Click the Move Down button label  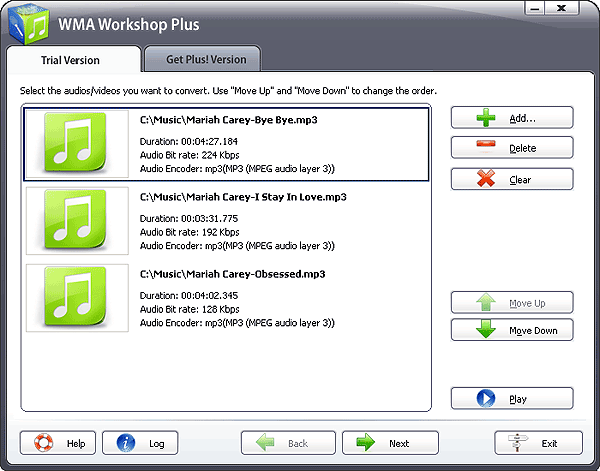(533, 330)
